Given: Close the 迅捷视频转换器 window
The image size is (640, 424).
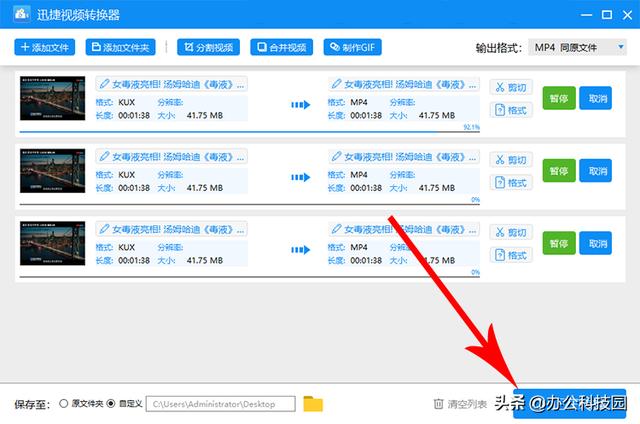Looking at the screenshot, I should (628, 15).
